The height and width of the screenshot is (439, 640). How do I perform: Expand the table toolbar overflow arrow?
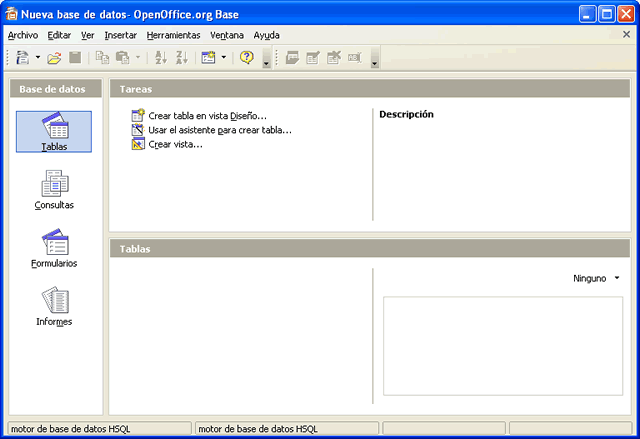click(x=374, y=58)
